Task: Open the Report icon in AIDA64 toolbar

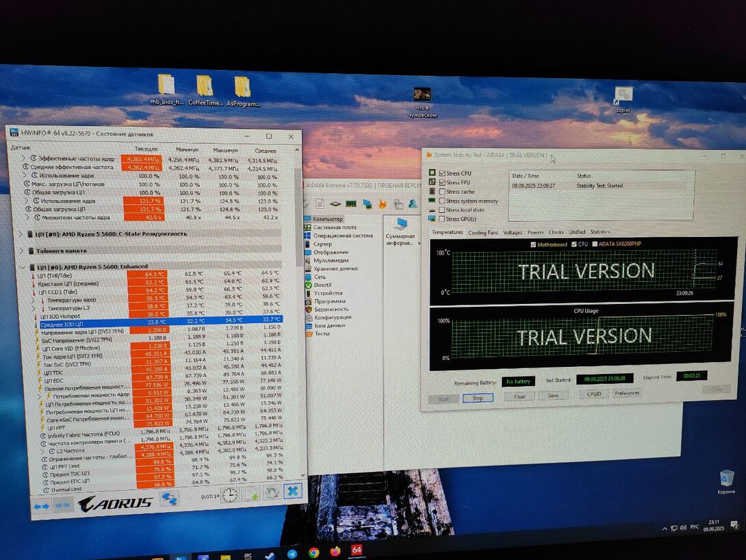Action: tap(320, 203)
